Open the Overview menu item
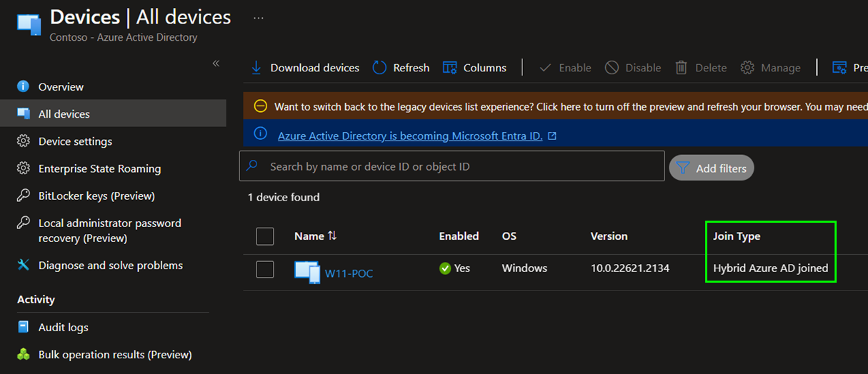 click(x=61, y=87)
